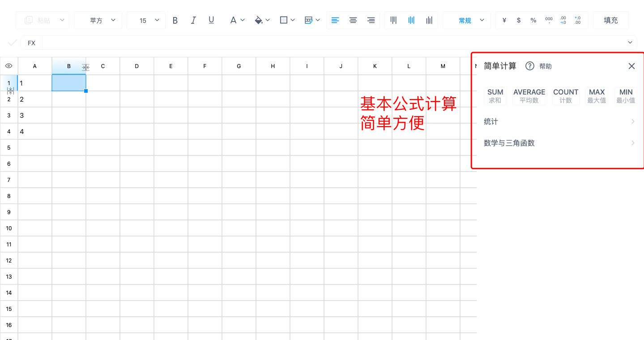Select column B header

click(69, 66)
